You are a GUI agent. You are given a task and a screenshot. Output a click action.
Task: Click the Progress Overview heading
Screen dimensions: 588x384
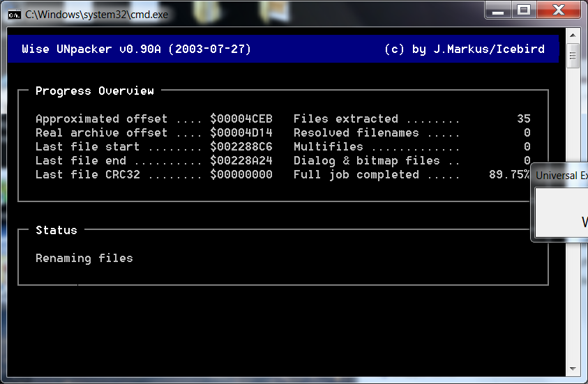tap(95, 91)
